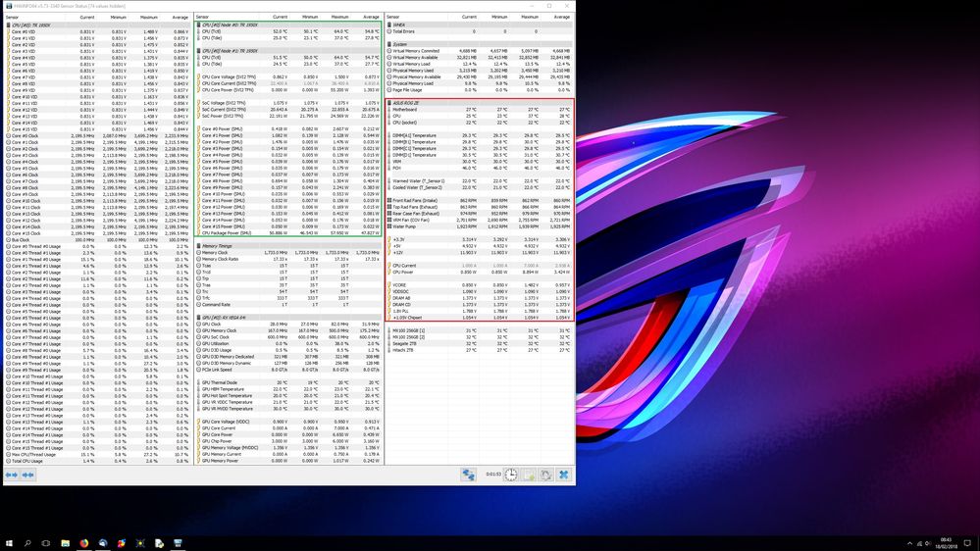This screenshot has width=980, height=551.
Task: Select the Total Errors row under WHEA
Action: (x=480, y=31)
